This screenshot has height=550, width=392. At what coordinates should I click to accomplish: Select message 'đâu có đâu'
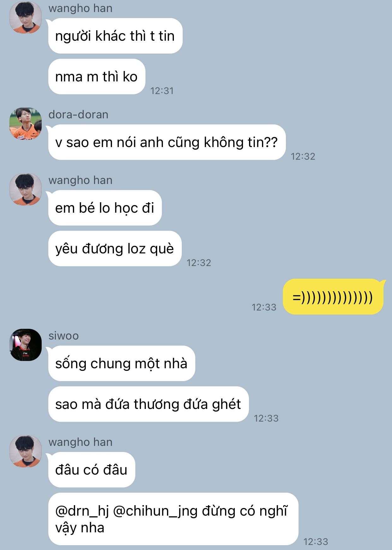point(92,470)
